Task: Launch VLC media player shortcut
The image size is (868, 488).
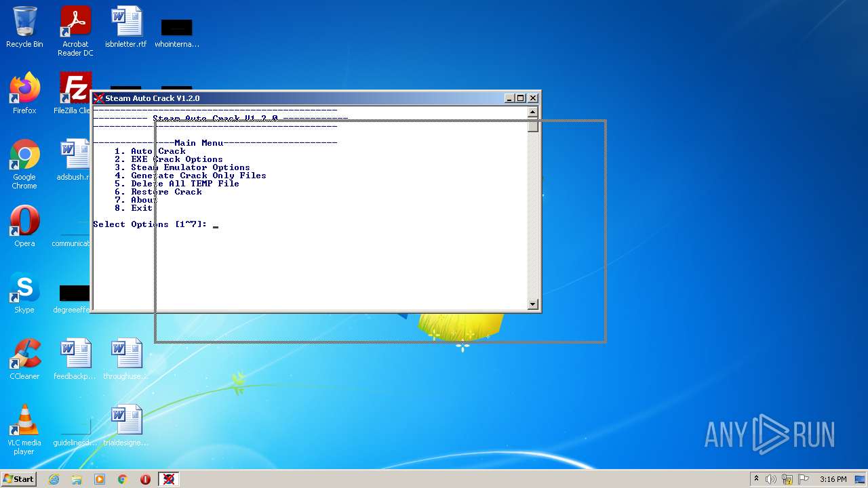Action: pyautogui.click(x=24, y=430)
